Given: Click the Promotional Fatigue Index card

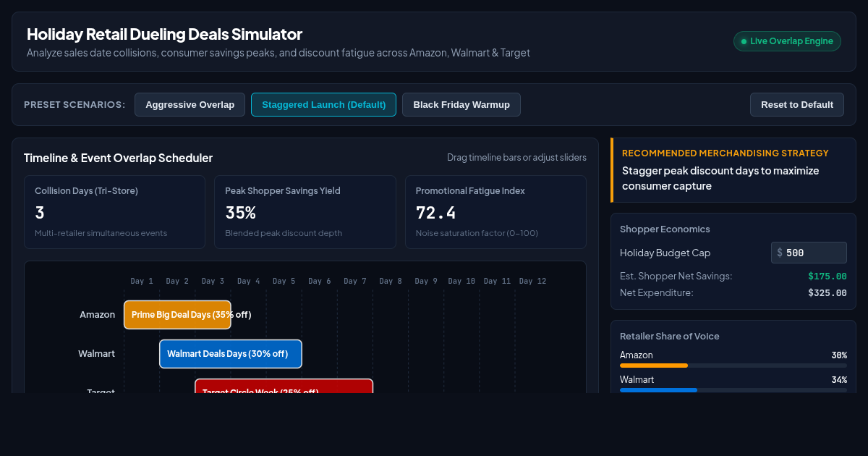Looking at the screenshot, I should pyautogui.click(x=495, y=212).
